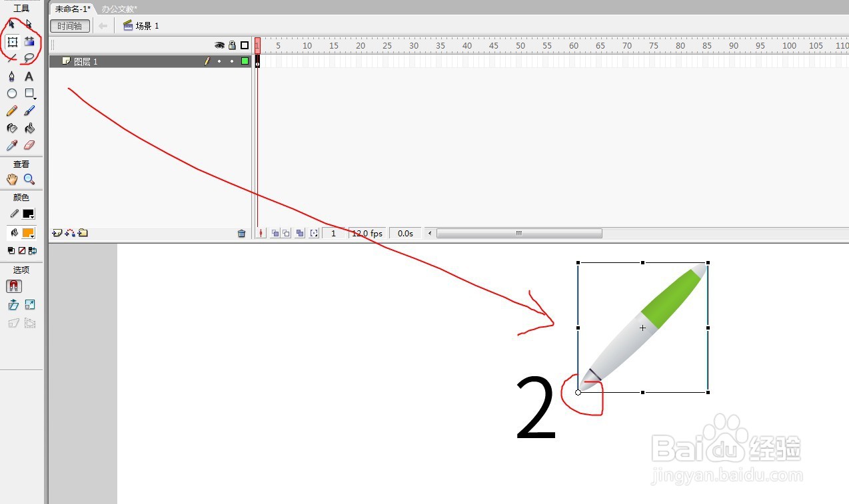Screen dimensions: 849x504
Task: Open the stroke color swatch picker
Action: click(x=28, y=214)
